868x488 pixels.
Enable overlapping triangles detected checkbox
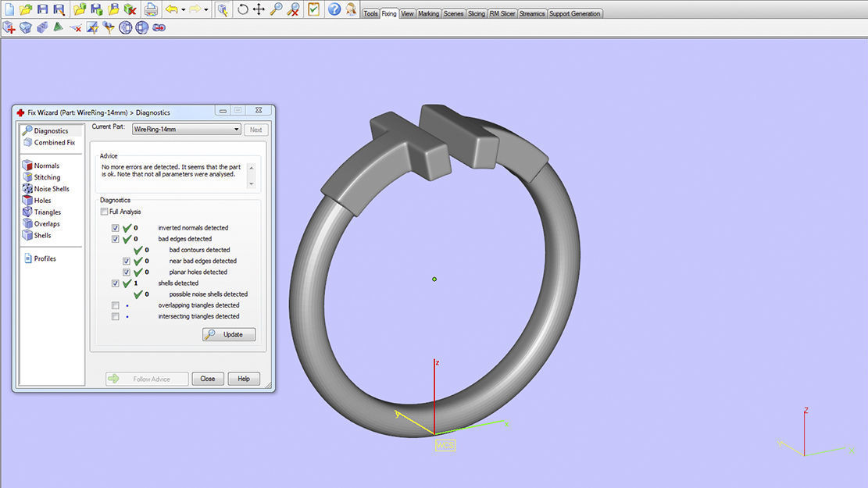pyautogui.click(x=115, y=305)
